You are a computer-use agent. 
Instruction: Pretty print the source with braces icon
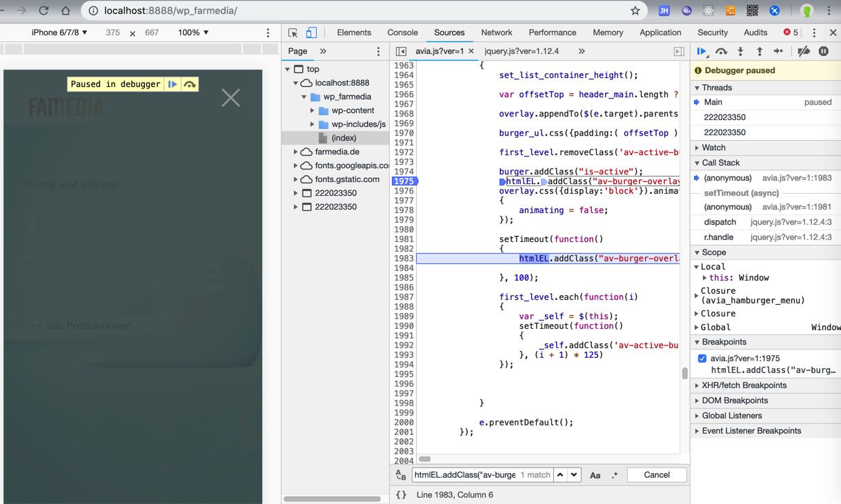coord(401,494)
